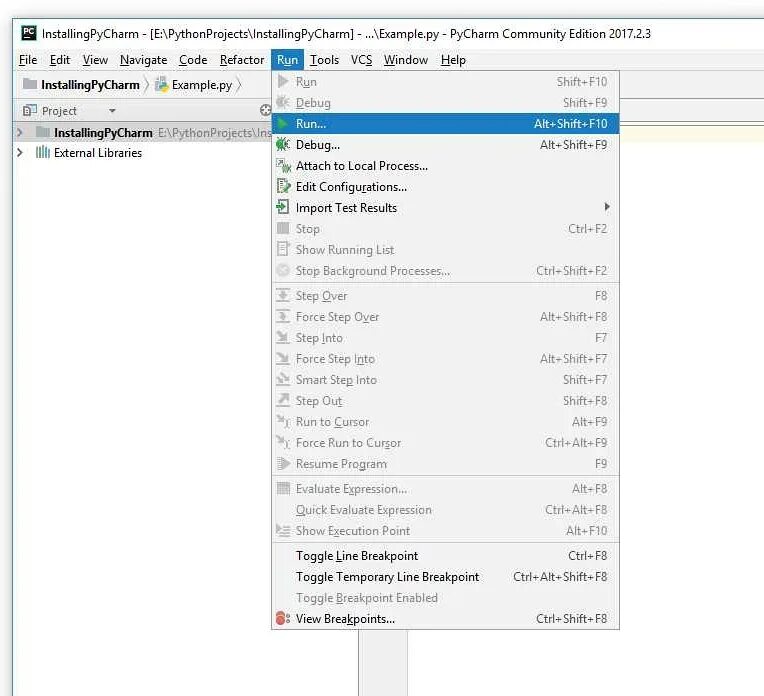Open the Code menu

193,60
